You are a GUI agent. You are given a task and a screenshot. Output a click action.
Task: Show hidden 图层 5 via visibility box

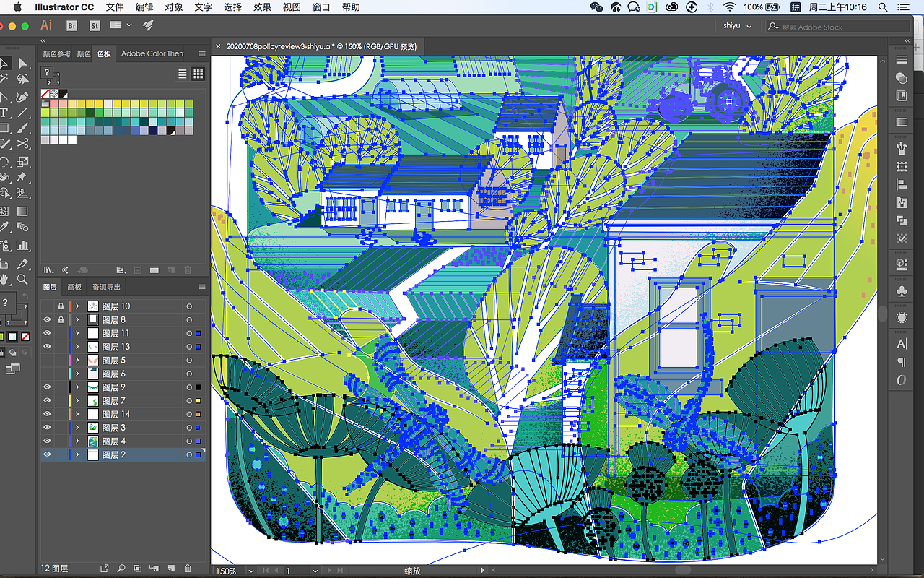pos(47,360)
